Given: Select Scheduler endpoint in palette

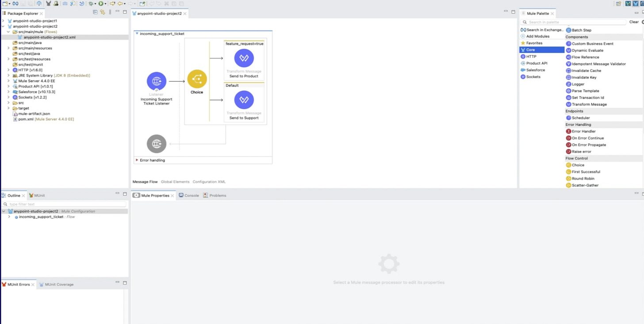Looking at the screenshot, I should pos(580,118).
